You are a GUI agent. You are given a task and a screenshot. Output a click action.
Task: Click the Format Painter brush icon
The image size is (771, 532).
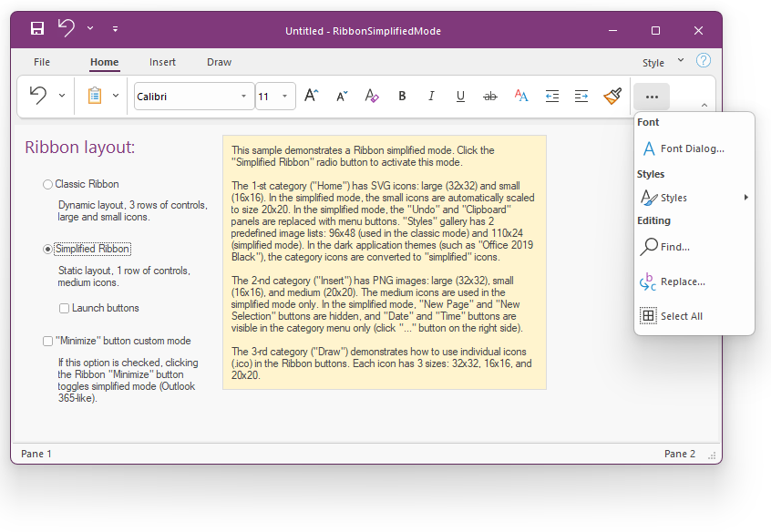click(x=612, y=97)
